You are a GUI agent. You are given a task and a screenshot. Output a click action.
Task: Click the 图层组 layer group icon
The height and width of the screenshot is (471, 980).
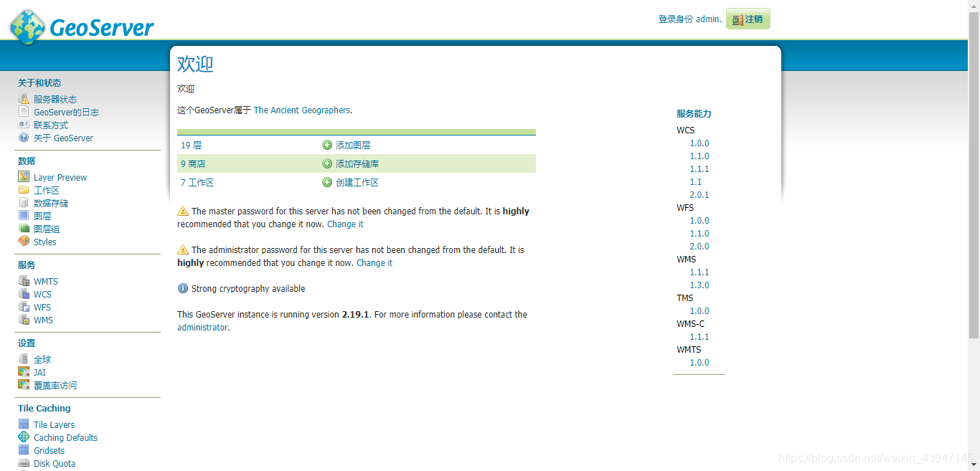(24, 229)
